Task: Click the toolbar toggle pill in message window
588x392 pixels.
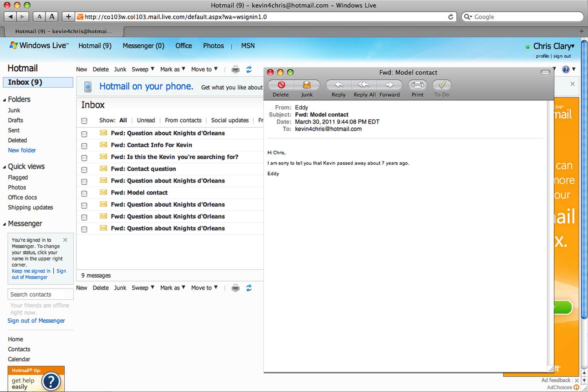Action: pyautogui.click(x=545, y=72)
